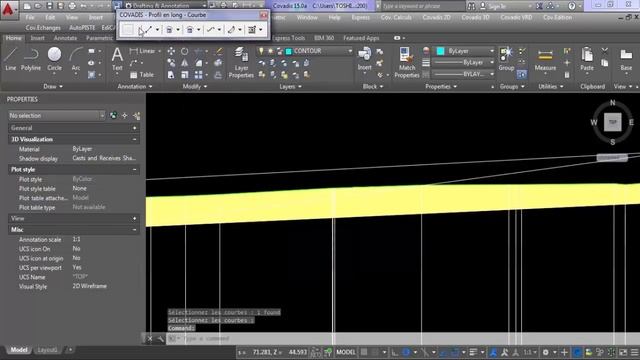Click the Linear dimension tool
Image resolution: width=640 pixels, height=360 pixels.
pos(142,51)
